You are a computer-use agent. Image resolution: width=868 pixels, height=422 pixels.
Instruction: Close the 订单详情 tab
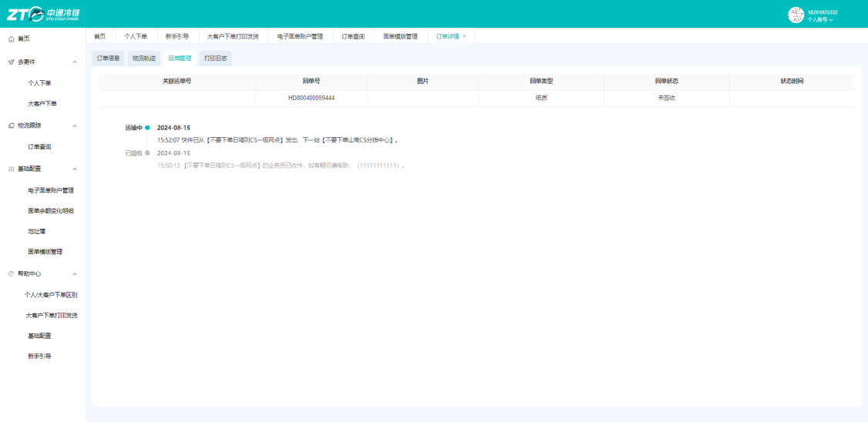(x=464, y=36)
